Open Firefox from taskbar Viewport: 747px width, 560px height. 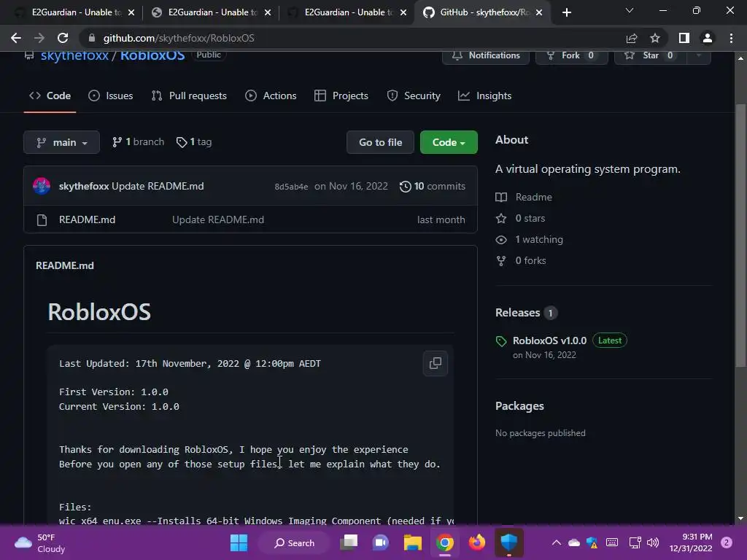tap(477, 542)
